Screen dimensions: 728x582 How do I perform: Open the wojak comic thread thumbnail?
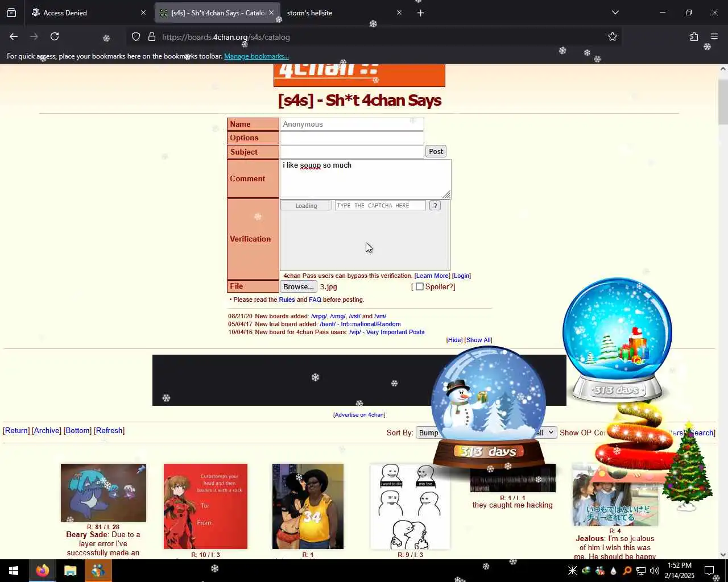pyautogui.click(x=410, y=506)
